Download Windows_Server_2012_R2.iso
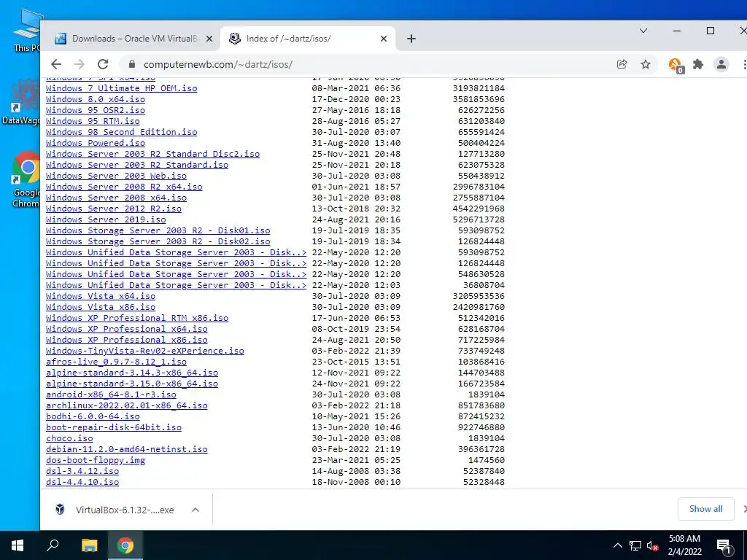 tap(113, 209)
